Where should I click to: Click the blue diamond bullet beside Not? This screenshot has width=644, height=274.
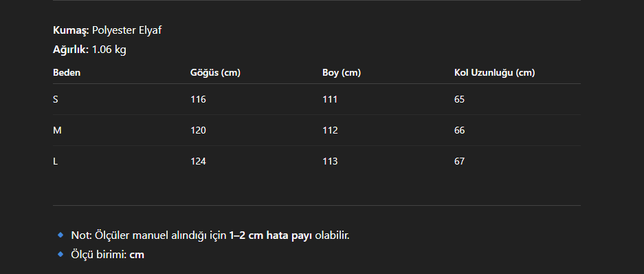tap(60, 235)
